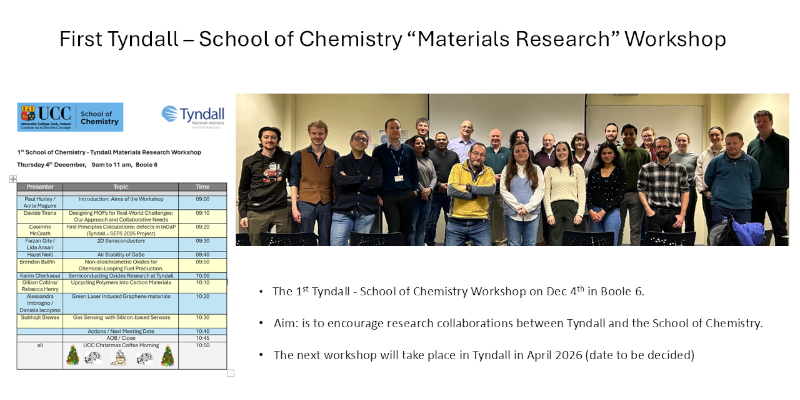This screenshot has height=400, width=800.
Task: Click the bullet about April 2026 workshop
Action: pos(493,355)
